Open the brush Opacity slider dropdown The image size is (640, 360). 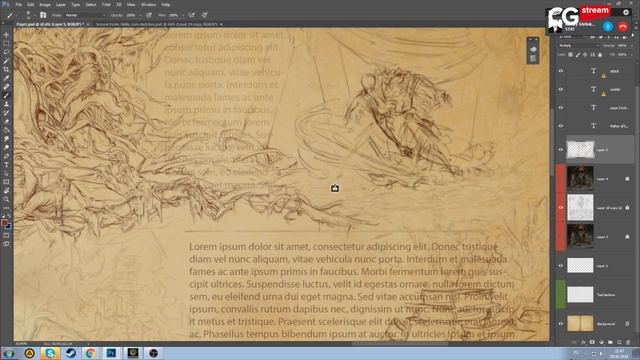[140, 15]
